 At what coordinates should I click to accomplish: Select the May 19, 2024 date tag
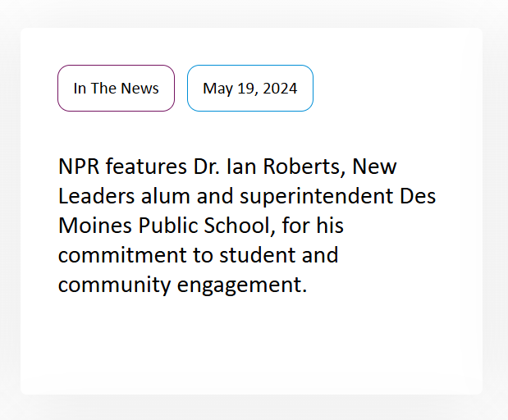point(249,88)
